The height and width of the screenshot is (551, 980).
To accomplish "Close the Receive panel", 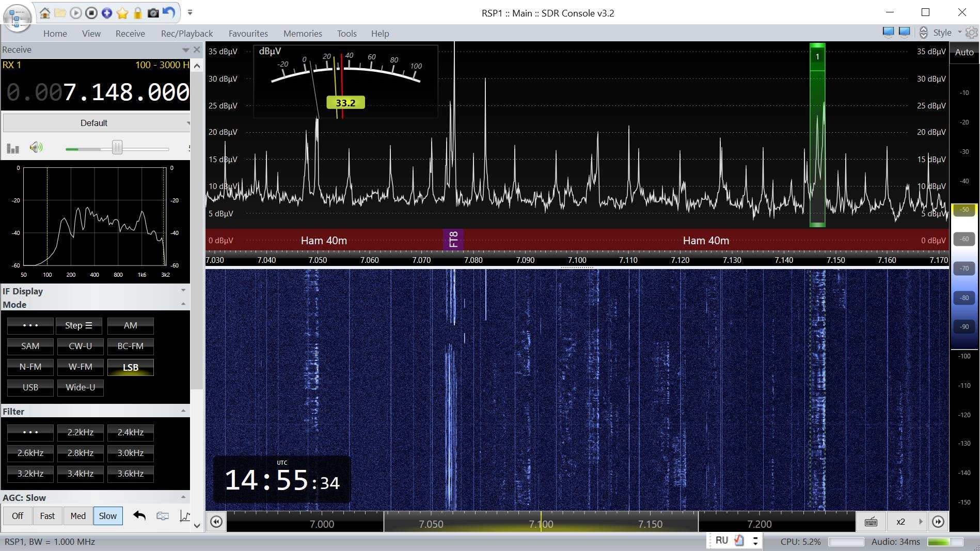I will [197, 50].
